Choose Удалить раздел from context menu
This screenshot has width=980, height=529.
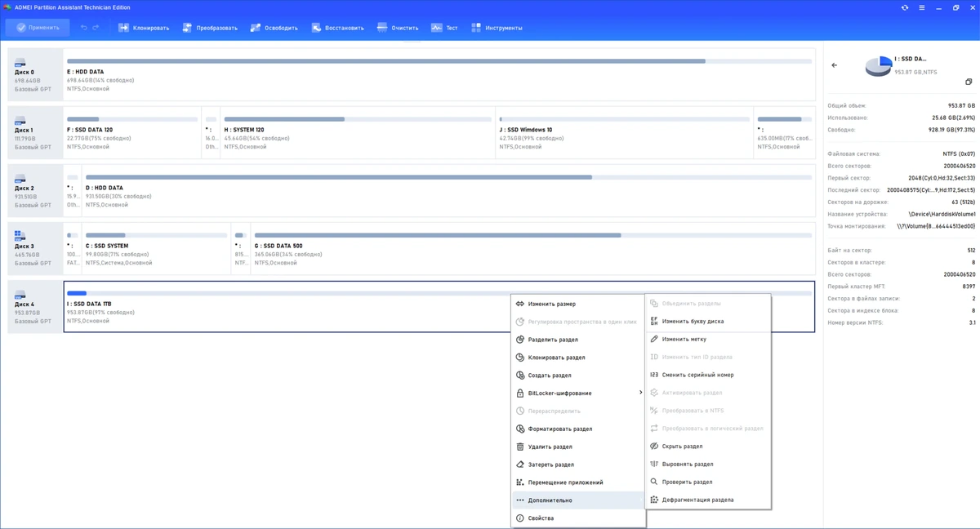coord(578,447)
